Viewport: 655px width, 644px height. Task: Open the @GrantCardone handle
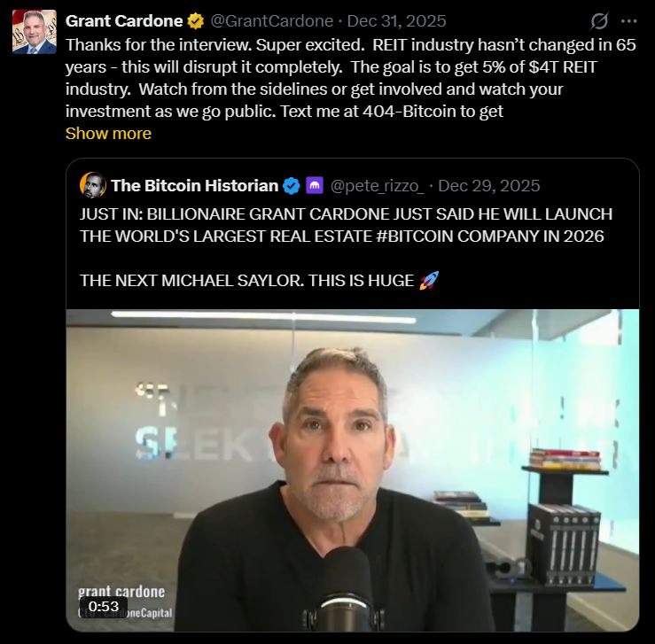click(x=271, y=21)
